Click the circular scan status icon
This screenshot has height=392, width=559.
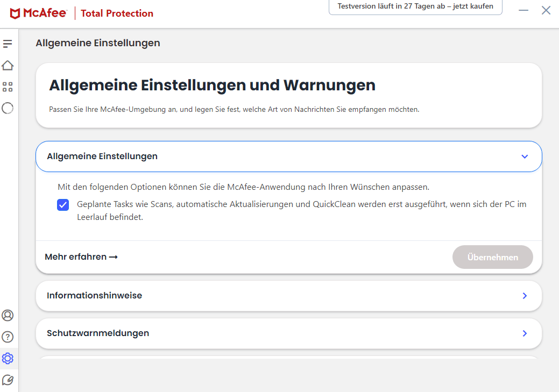8,108
